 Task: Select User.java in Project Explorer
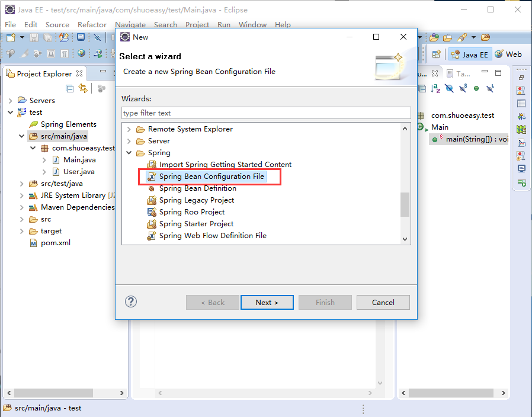tap(79, 172)
